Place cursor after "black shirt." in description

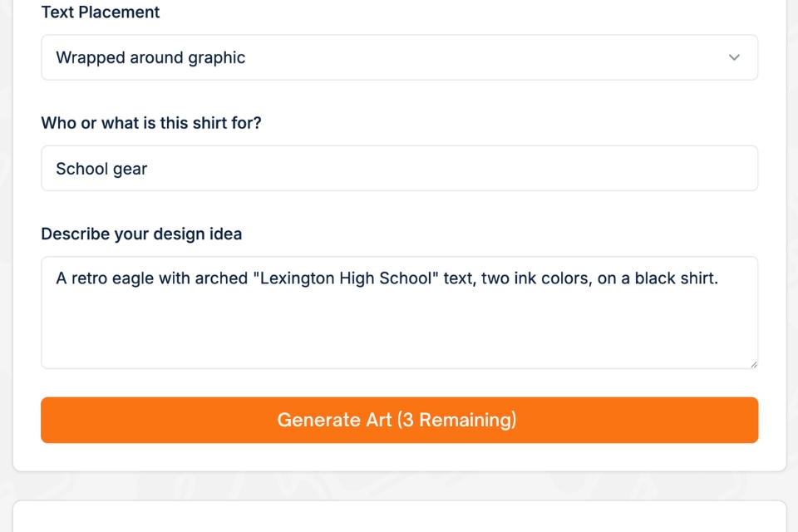[718, 278]
